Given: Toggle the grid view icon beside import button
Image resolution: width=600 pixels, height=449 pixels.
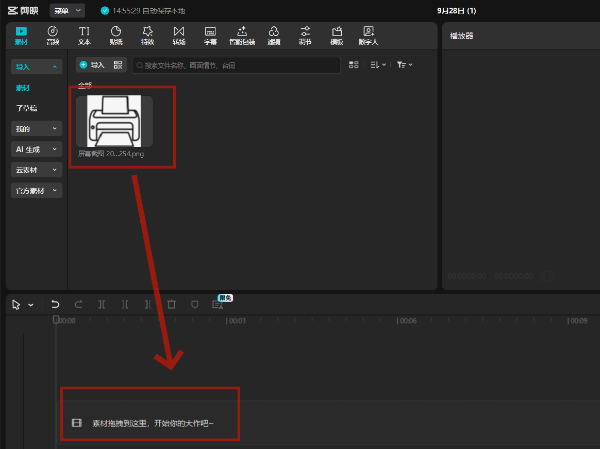Looking at the screenshot, I should pos(119,65).
